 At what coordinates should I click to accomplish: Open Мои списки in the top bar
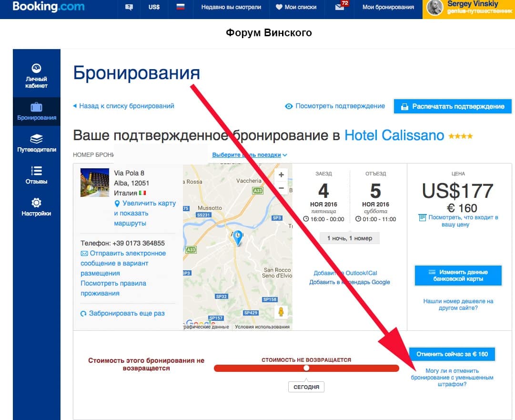tap(296, 8)
